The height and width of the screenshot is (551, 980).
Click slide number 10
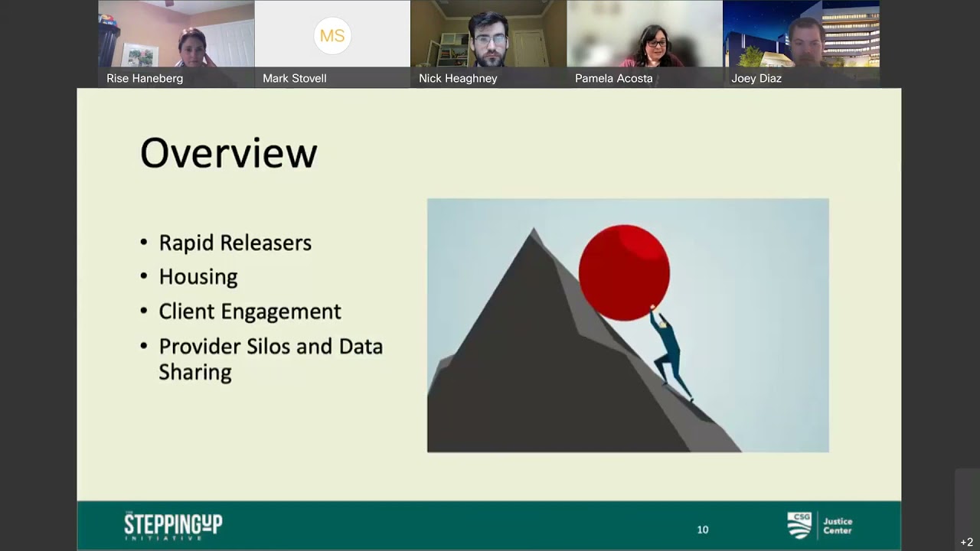(703, 530)
